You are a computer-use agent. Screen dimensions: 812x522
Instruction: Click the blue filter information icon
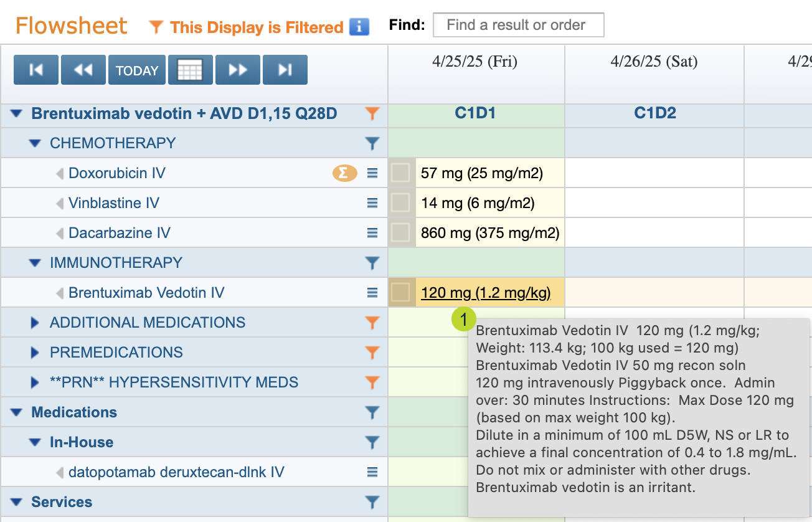click(x=359, y=27)
